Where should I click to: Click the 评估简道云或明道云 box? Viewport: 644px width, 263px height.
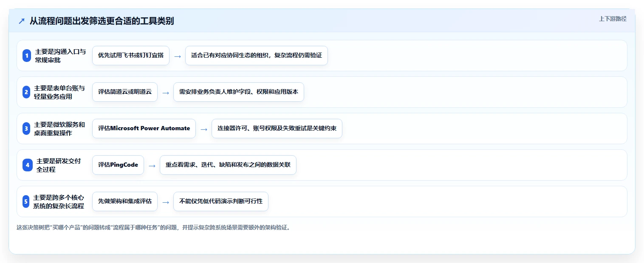click(125, 92)
